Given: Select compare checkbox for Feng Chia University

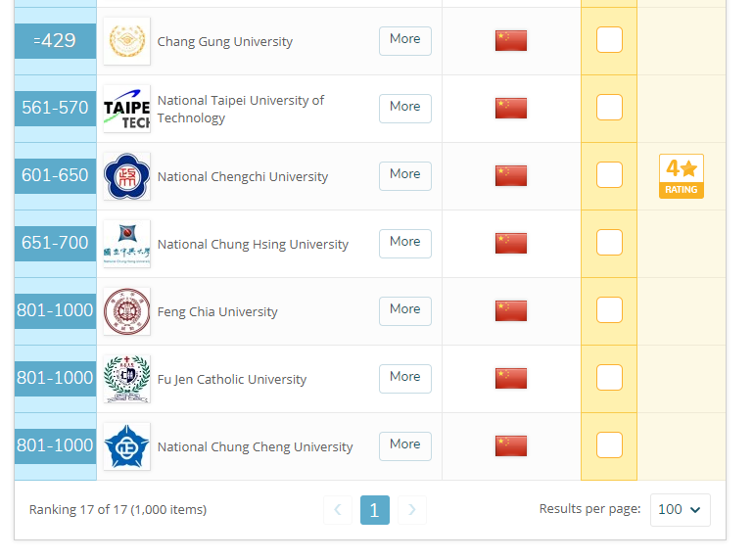Looking at the screenshot, I should 609,309.
